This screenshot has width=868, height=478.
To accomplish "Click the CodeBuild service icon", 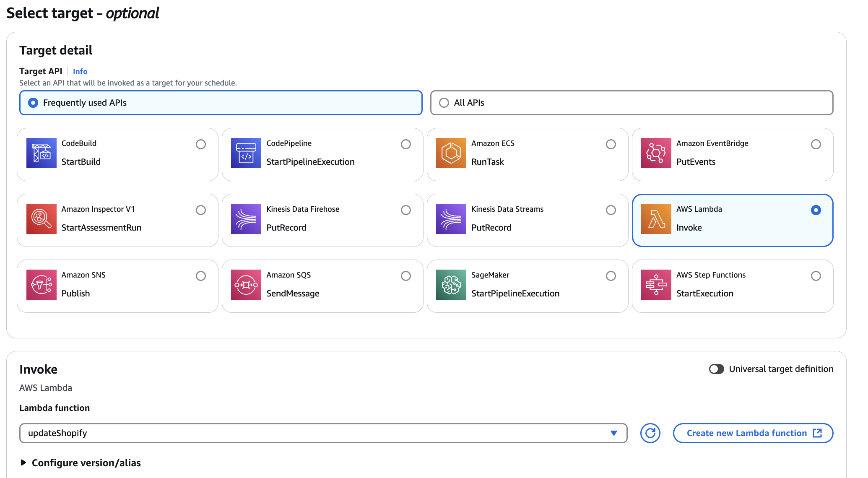I will point(41,153).
